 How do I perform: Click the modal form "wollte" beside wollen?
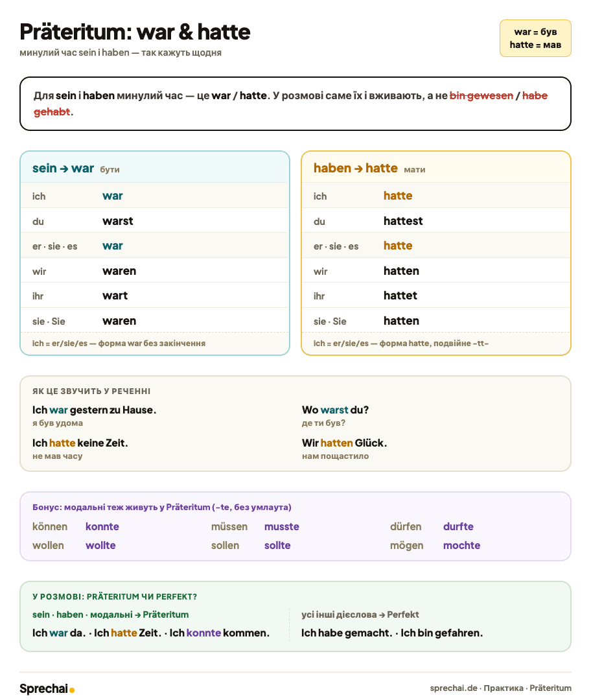(x=100, y=546)
